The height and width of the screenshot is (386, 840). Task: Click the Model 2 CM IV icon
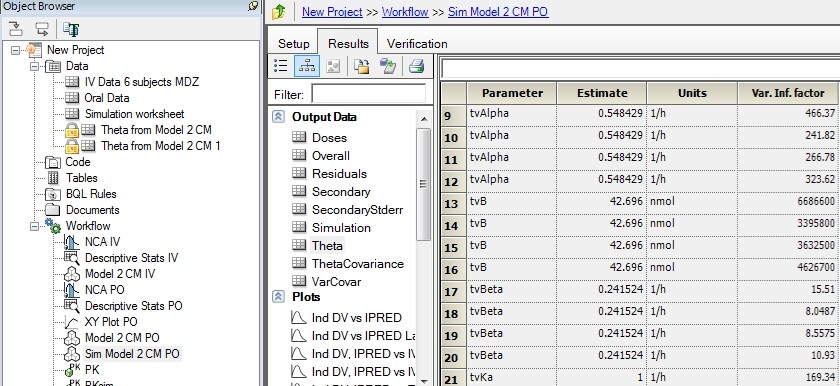[72, 274]
